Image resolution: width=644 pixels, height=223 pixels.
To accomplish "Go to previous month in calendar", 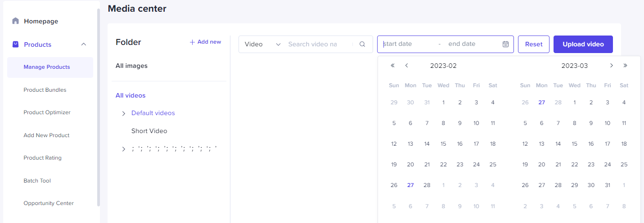I will coord(407,66).
